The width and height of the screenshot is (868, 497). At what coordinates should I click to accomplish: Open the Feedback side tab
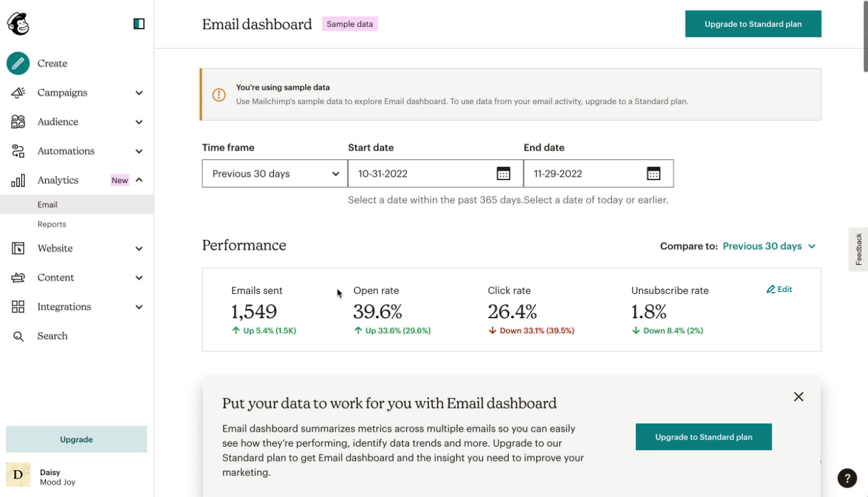tap(859, 249)
